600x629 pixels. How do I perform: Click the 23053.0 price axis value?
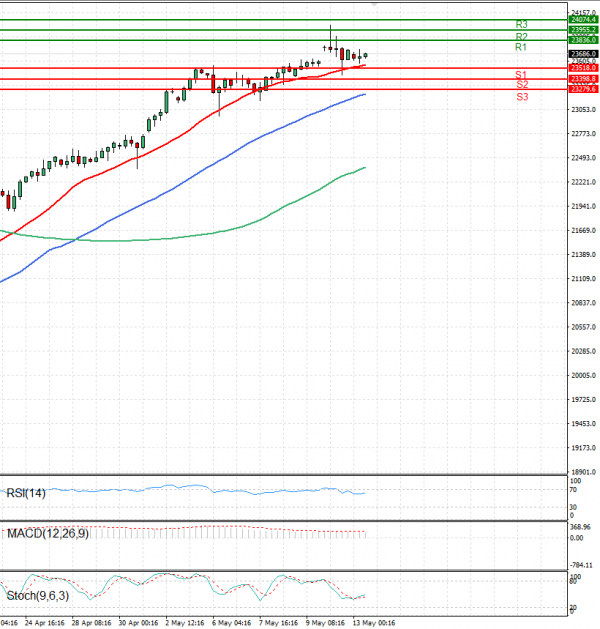tap(584, 110)
